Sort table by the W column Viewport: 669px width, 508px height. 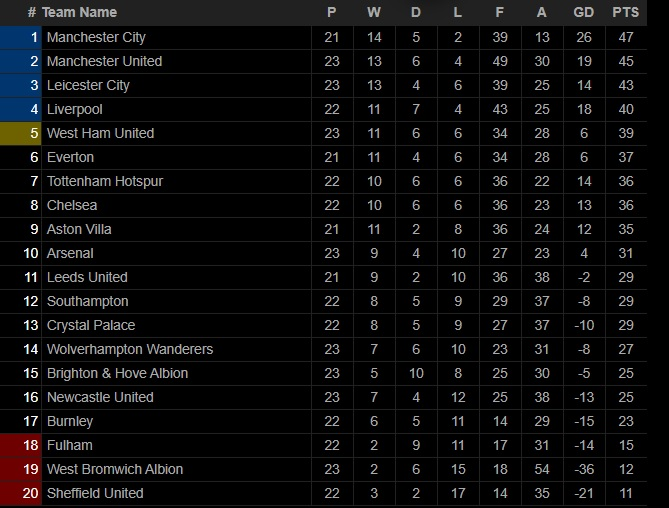tap(374, 12)
